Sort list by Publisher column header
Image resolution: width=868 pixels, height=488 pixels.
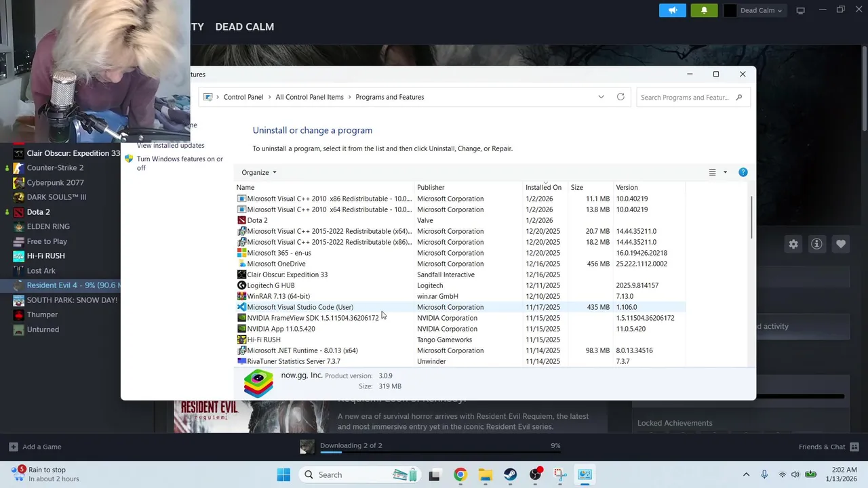pos(469,187)
